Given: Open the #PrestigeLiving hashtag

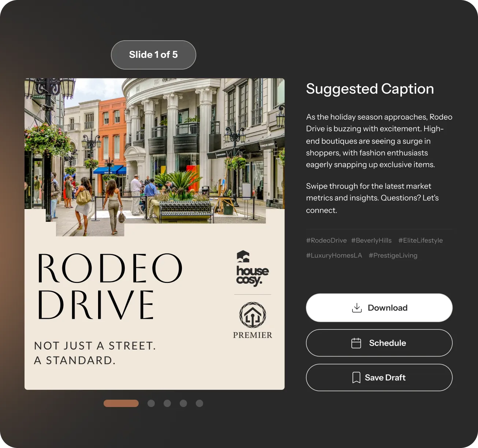Looking at the screenshot, I should [393, 255].
